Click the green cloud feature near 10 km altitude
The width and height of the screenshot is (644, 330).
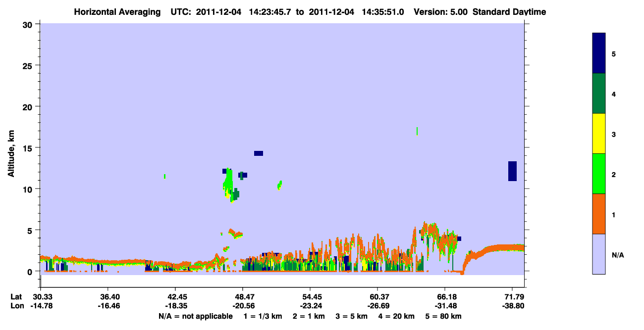click(228, 184)
